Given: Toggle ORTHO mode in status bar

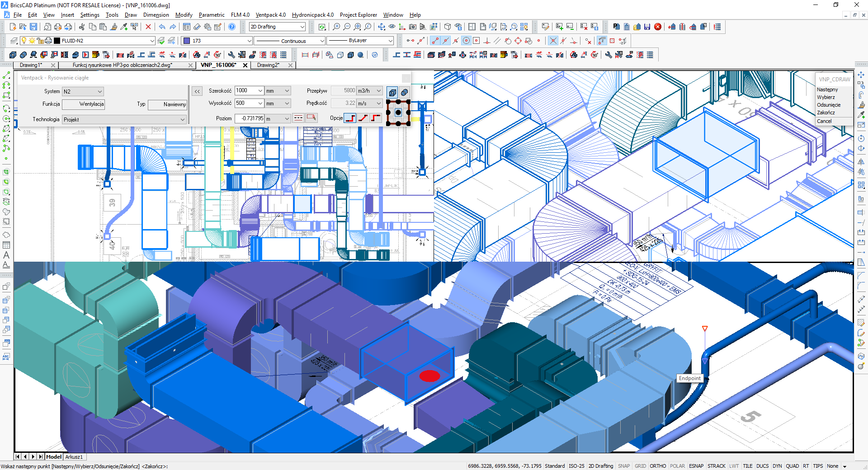Looking at the screenshot, I should (x=658, y=466).
